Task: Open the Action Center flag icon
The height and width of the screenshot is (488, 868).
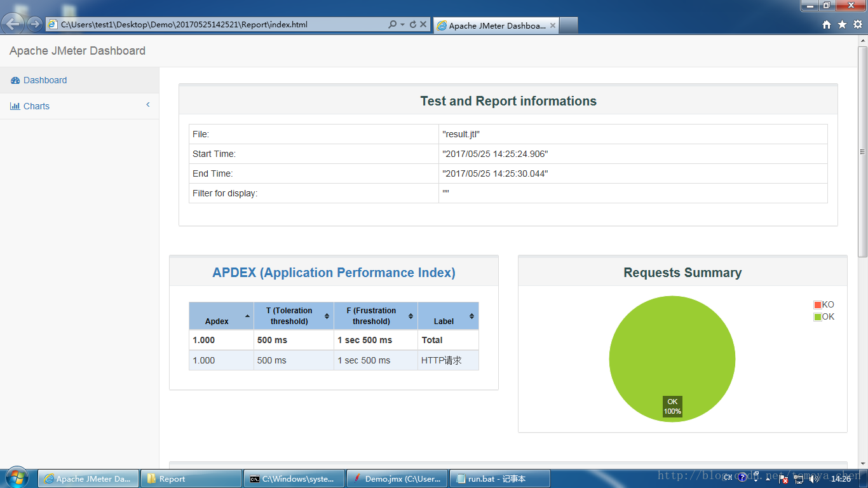Action: (x=784, y=479)
